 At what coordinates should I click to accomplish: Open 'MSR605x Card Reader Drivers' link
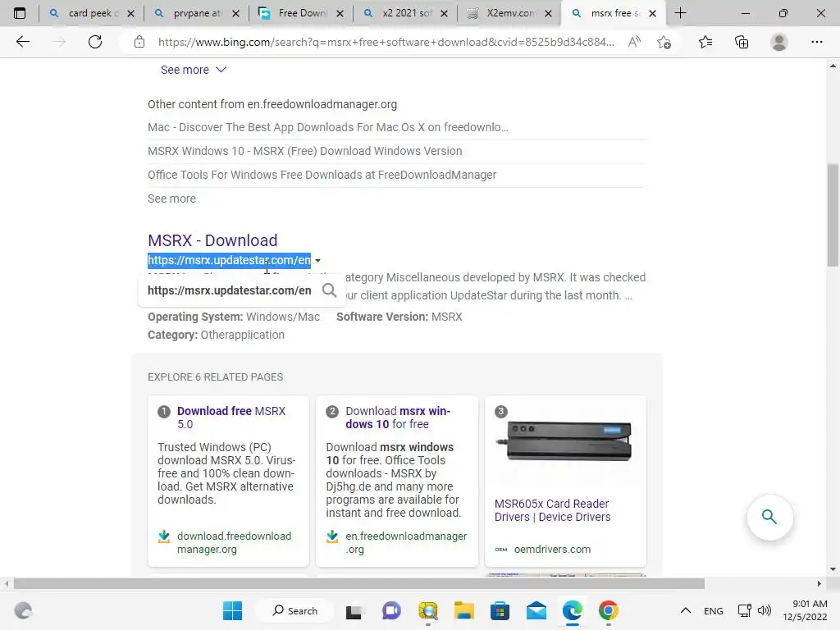click(x=552, y=510)
